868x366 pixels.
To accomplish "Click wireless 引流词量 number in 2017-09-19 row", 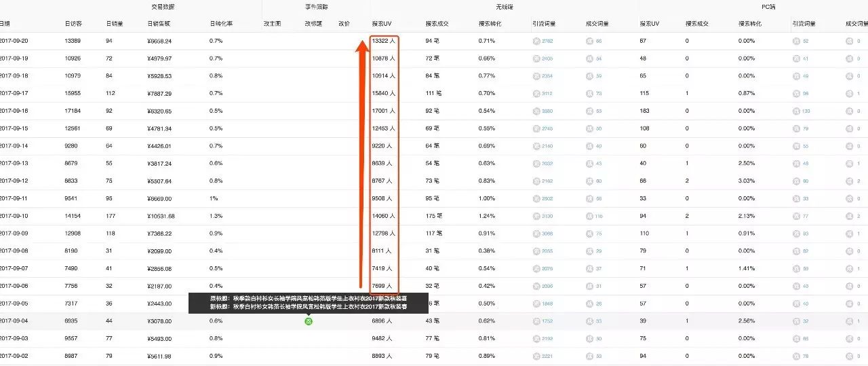I will coord(548,58).
